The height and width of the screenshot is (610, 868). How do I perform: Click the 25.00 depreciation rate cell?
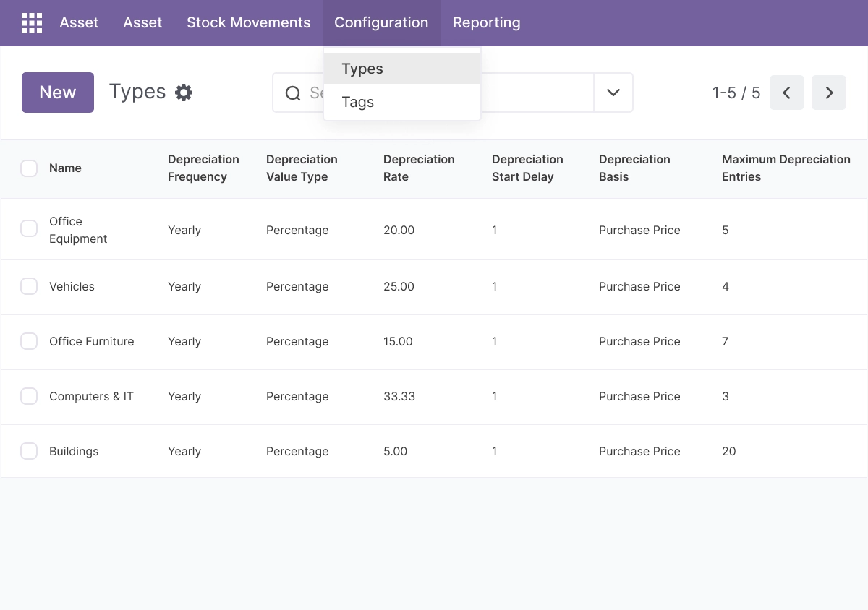(399, 286)
